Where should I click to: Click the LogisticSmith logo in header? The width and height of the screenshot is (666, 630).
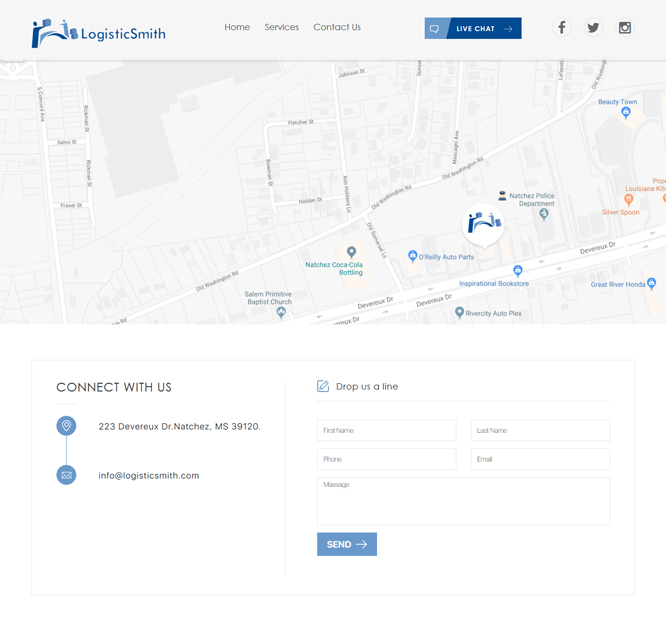coord(98,33)
